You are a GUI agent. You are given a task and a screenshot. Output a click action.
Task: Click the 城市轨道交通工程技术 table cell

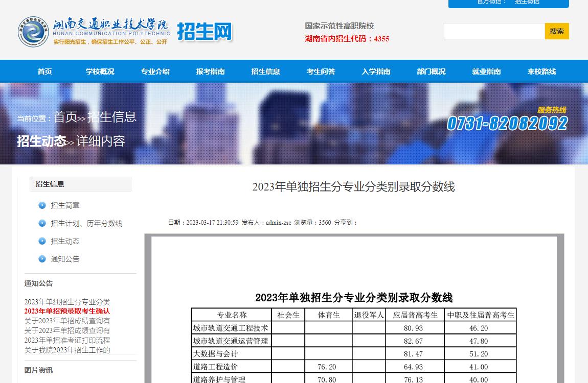click(x=231, y=328)
